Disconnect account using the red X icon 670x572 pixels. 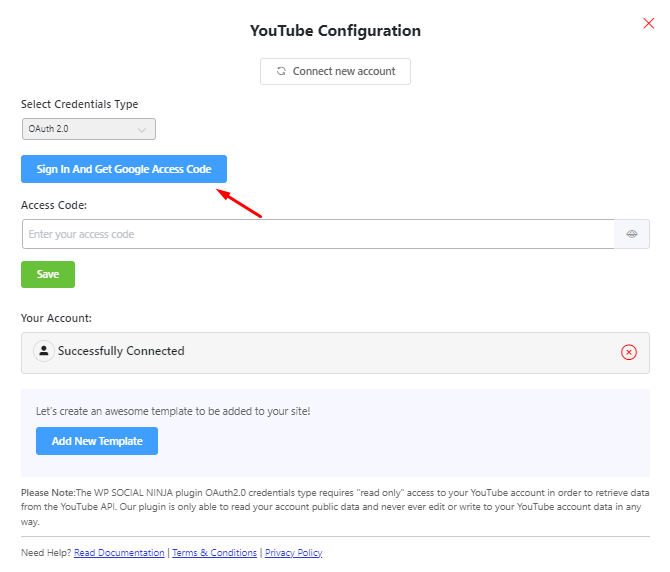(x=628, y=352)
